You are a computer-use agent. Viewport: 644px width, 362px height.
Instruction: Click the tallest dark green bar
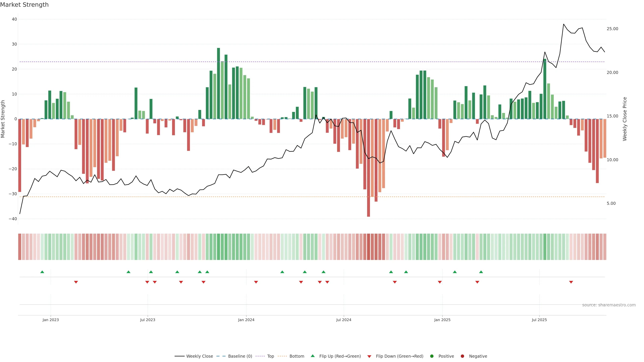coord(219,83)
